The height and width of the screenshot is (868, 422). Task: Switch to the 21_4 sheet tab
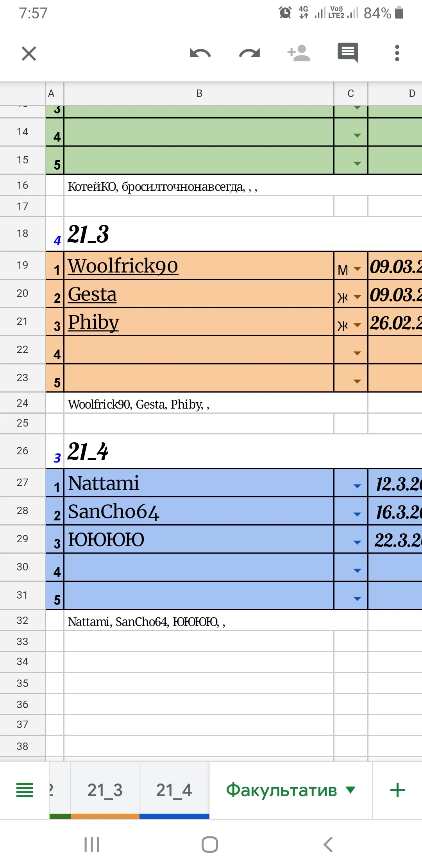(174, 790)
